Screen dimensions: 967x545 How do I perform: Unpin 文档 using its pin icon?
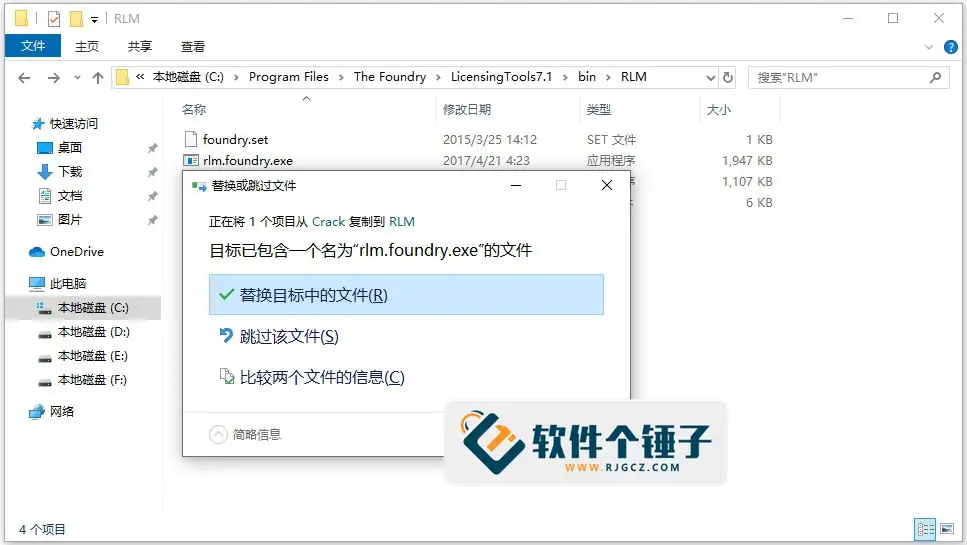pyautogui.click(x=152, y=196)
